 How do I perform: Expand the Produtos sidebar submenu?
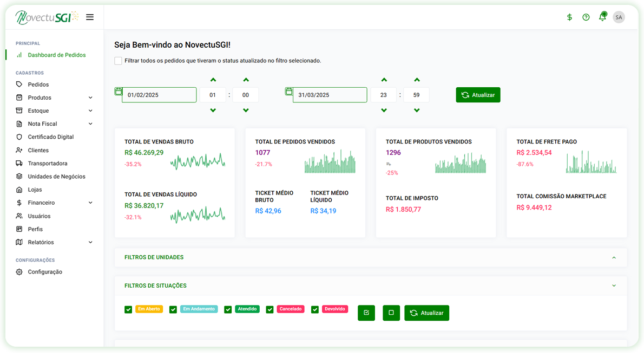90,98
